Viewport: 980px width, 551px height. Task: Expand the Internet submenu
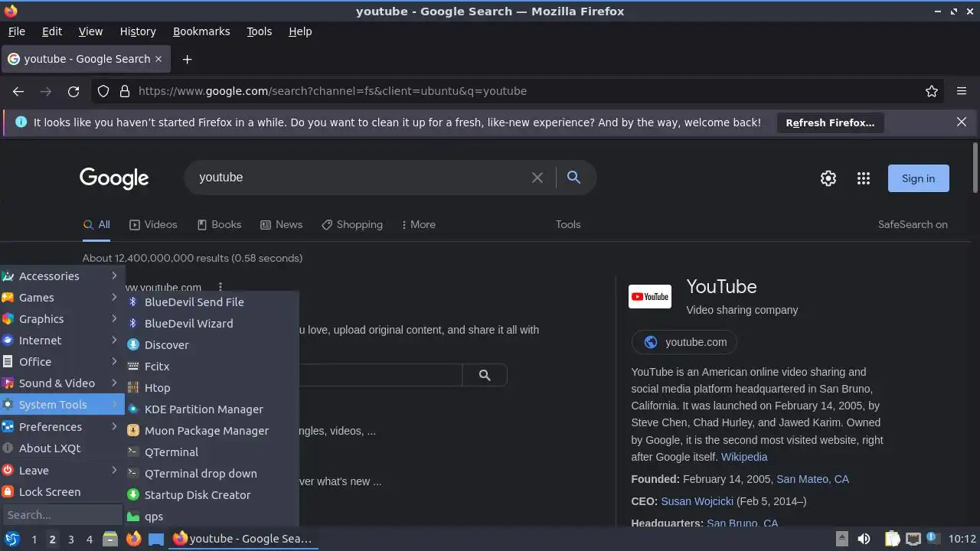(62, 341)
